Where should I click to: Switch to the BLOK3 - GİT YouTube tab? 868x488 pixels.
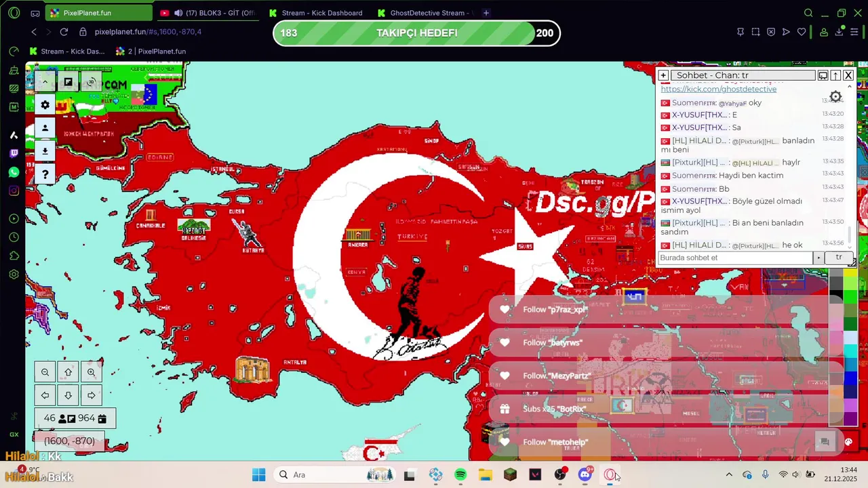[x=207, y=13]
